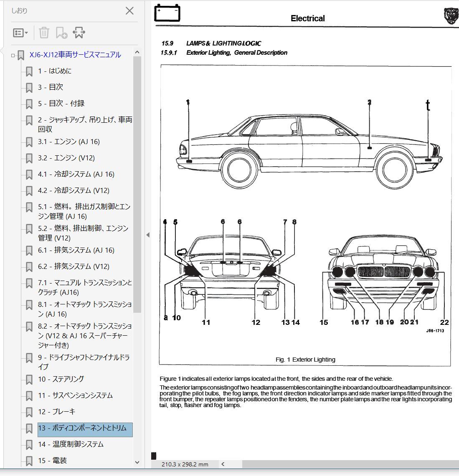Click bookmark icon beside 10 - ステアリング

29,380
